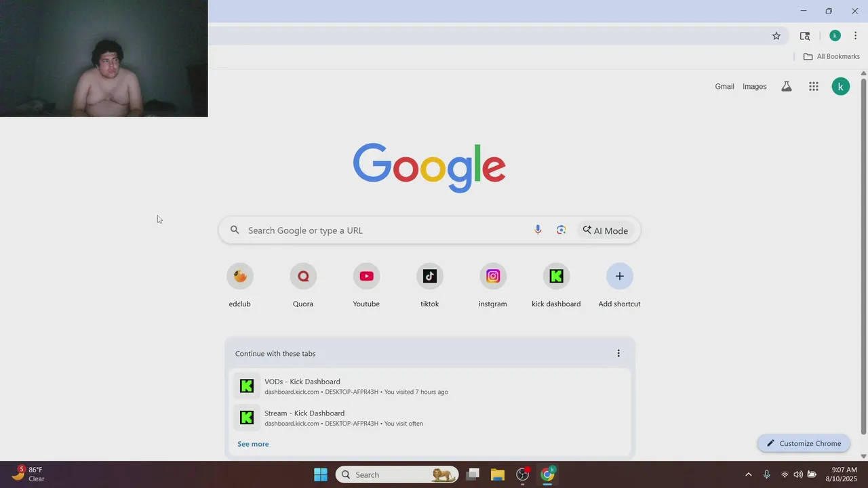Open OBS Studio taskbar icon
This screenshot has height=488, width=868.
pos(523,474)
